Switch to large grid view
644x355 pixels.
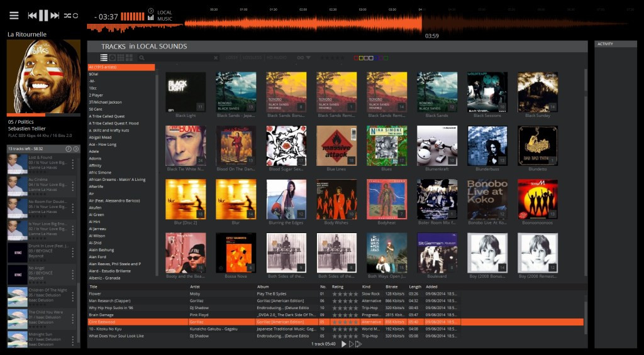tap(130, 58)
